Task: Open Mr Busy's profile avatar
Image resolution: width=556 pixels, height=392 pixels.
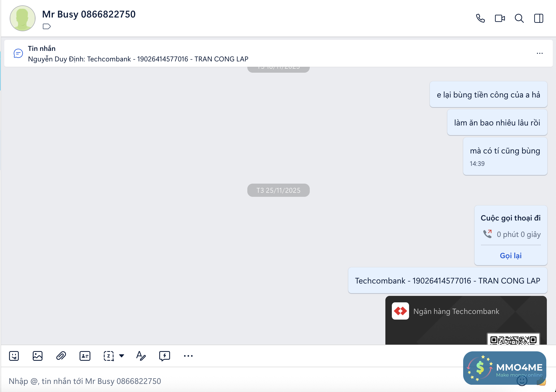Action: pos(23,18)
